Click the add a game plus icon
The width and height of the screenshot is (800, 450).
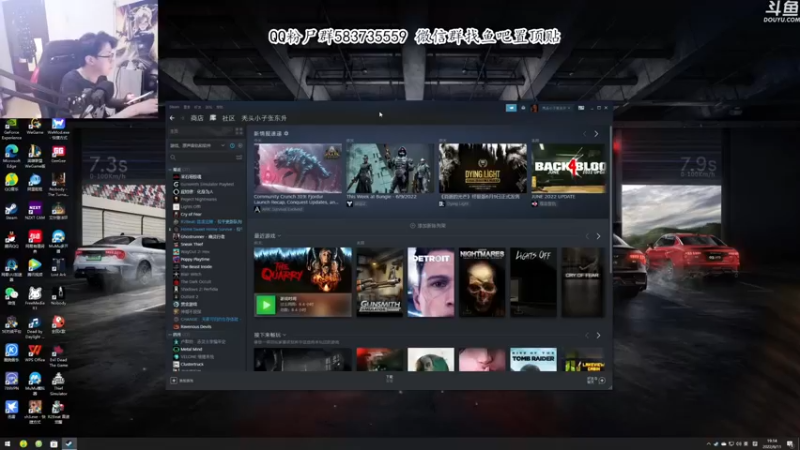pos(174,381)
